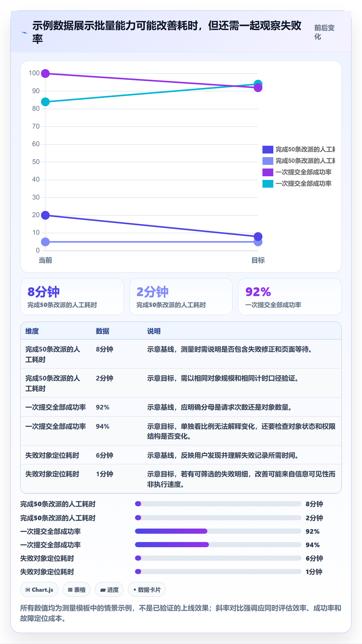Select the 94% cell in the table
This screenshot has height=644, width=362.
coord(103,426)
